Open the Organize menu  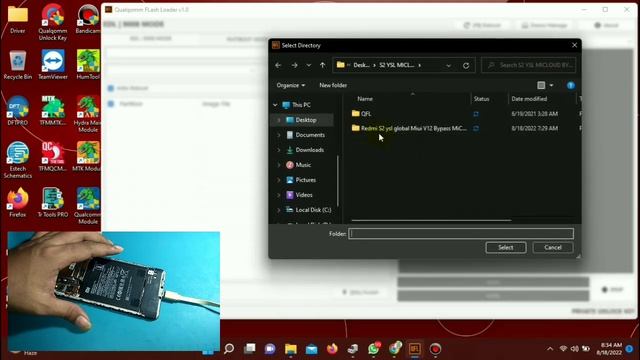tap(291, 85)
